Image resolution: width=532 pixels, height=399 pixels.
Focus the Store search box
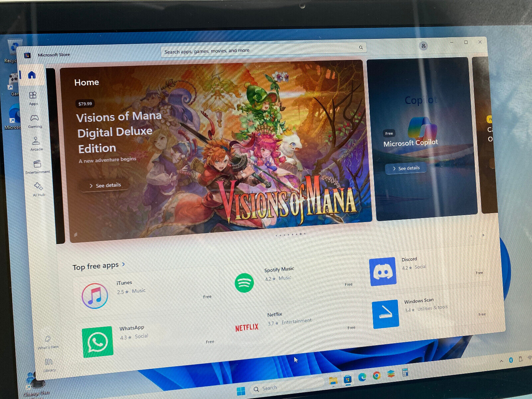coord(264,50)
